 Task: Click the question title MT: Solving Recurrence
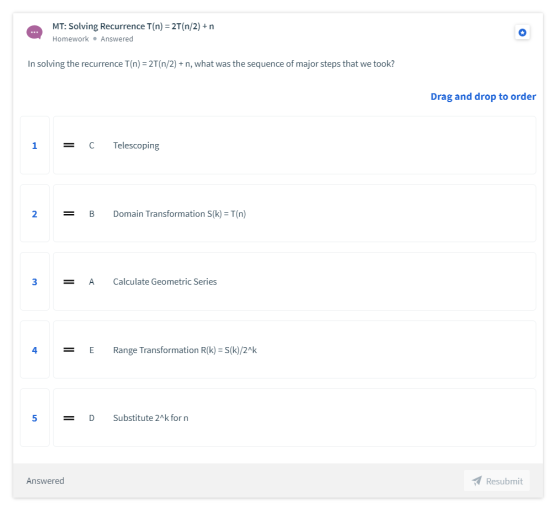click(133, 26)
